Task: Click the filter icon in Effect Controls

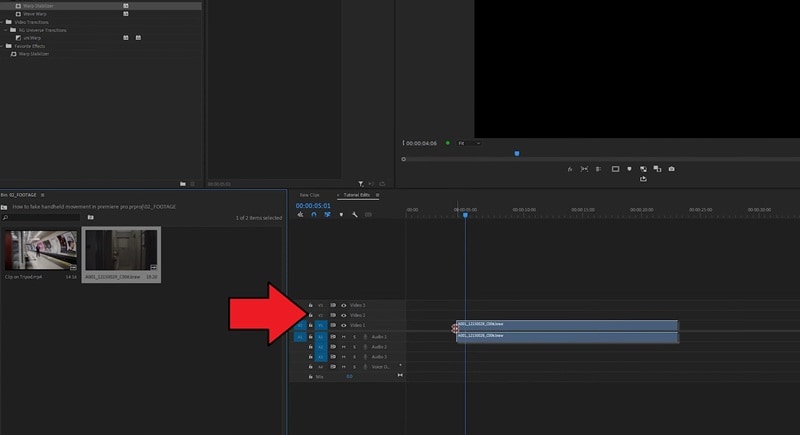Action: [361, 184]
